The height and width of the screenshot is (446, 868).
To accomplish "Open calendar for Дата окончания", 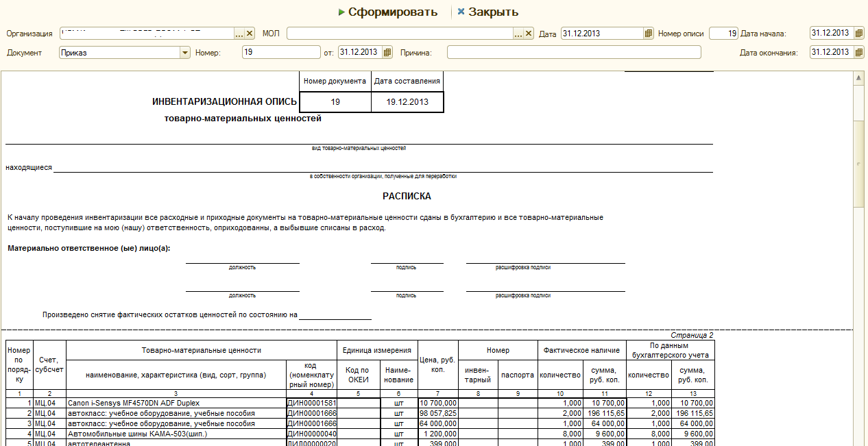I will 858,52.
